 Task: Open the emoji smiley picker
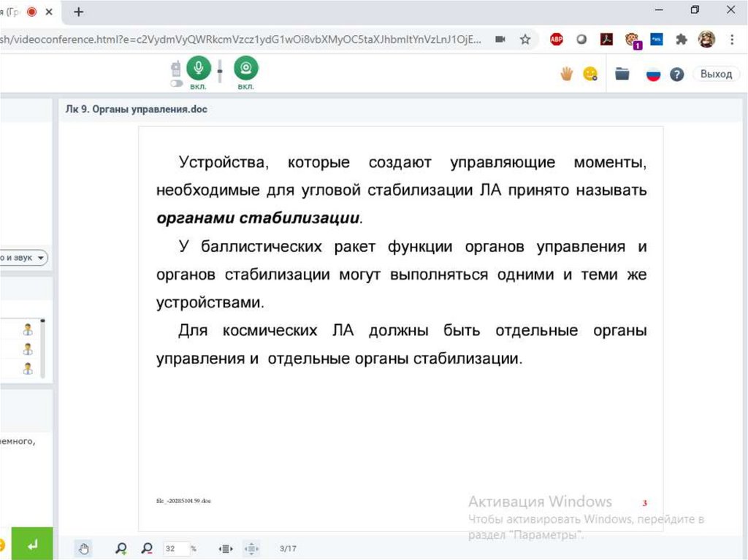[590, 74]
